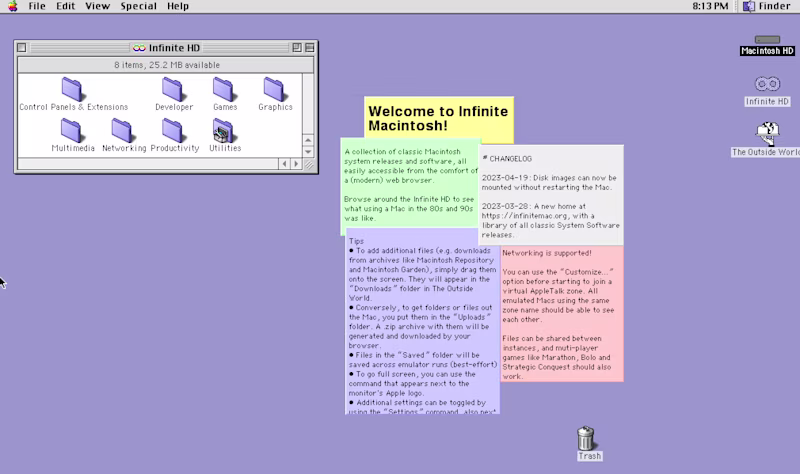The width and height of the screenshot is (800, 474).
Task: Open the Help menu
Action: (x=178, y=6)
